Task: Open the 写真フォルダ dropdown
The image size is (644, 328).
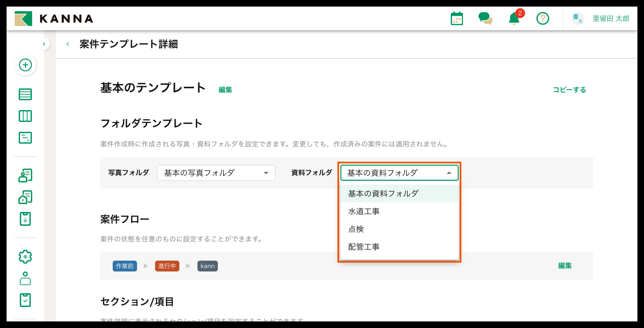Action: pos(216,173)
